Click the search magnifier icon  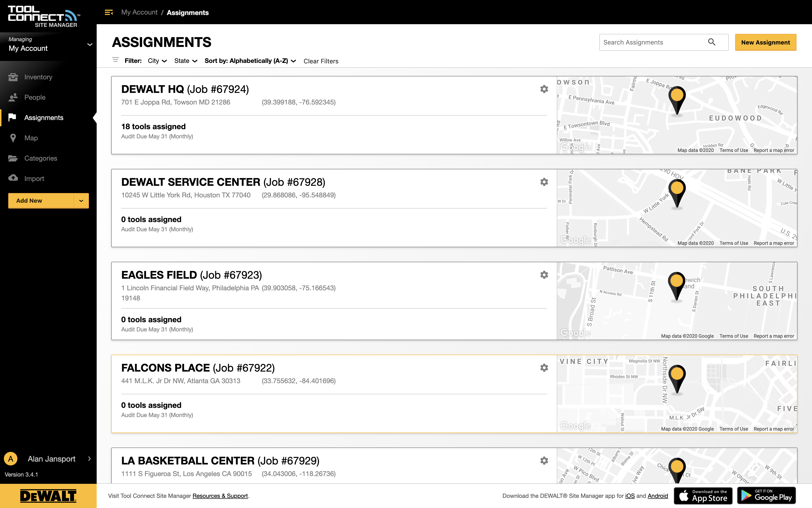(x=712, y=42)
